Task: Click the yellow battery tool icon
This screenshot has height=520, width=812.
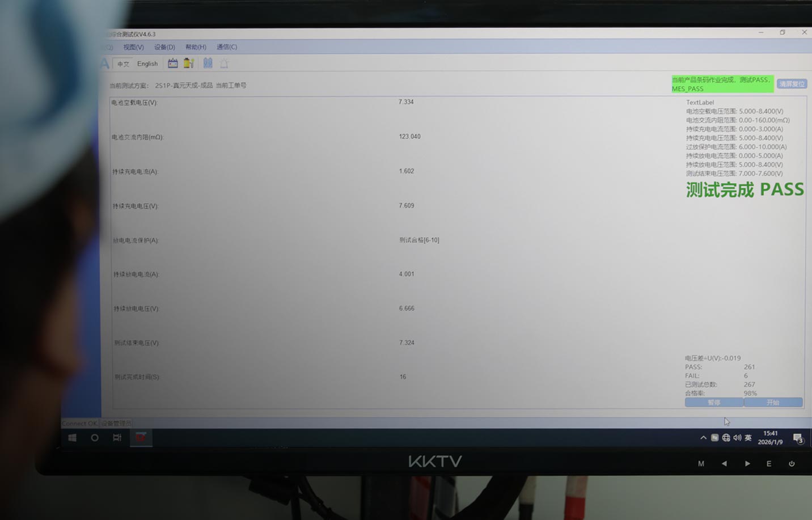Action: (x=189, y=64)
